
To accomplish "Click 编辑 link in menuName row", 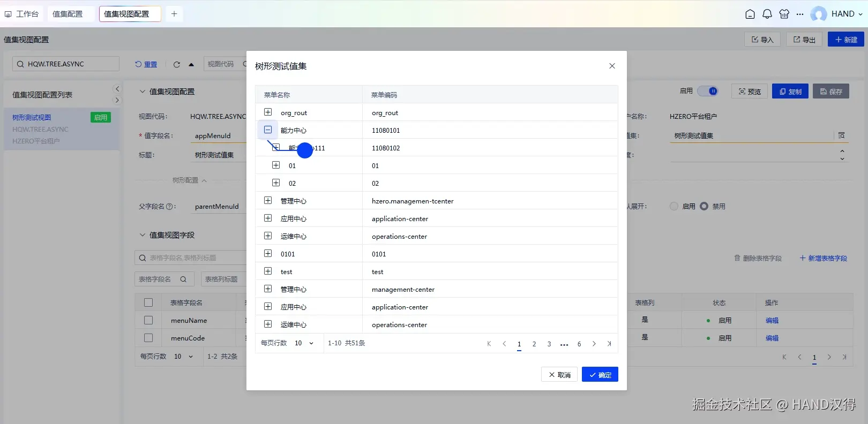I will click(x=772, y=320).
